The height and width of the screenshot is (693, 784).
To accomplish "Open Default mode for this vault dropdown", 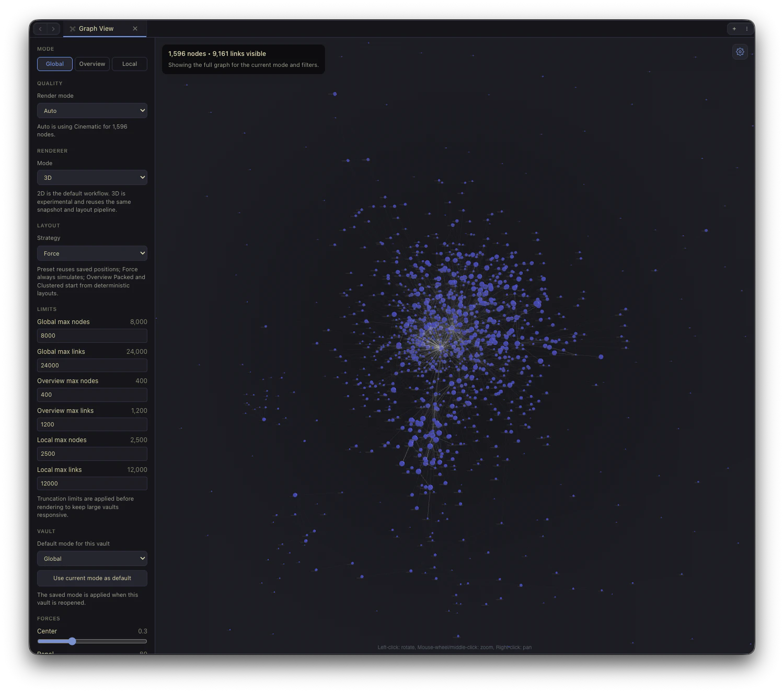I will tap(92, 559).
